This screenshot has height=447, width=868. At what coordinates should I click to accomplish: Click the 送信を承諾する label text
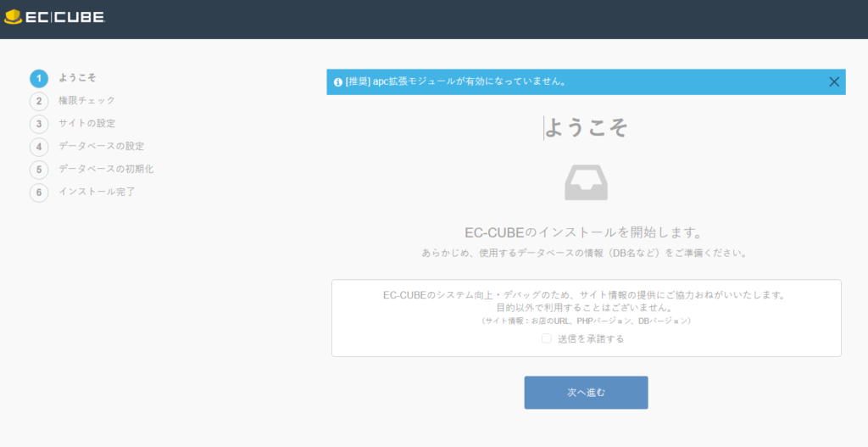[591, 338]
